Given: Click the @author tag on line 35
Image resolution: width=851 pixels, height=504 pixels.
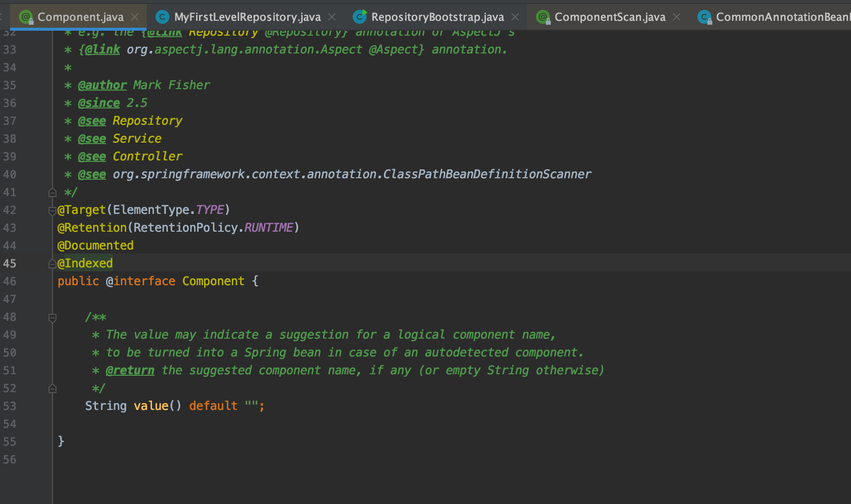Looking at the screenshot, I should pos(102,85).
